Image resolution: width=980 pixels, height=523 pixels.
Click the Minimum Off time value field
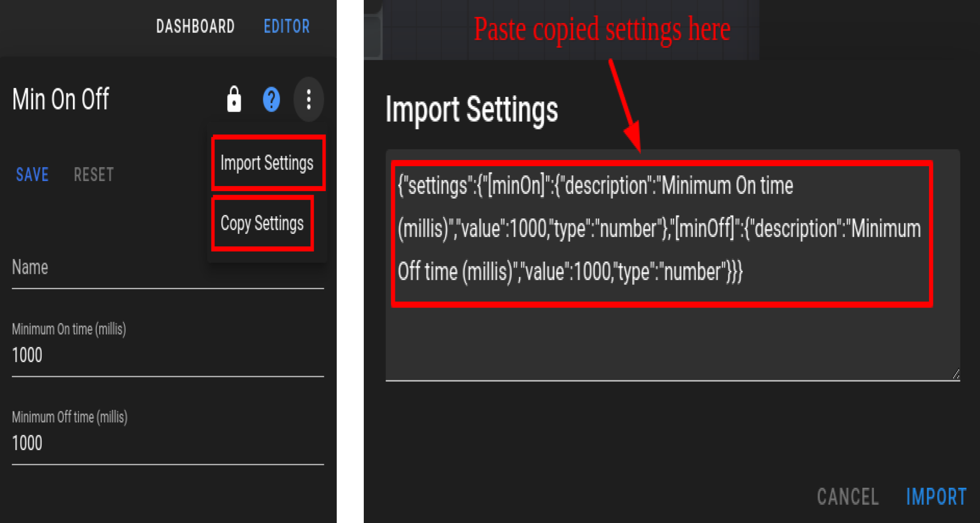coord(168,443)
